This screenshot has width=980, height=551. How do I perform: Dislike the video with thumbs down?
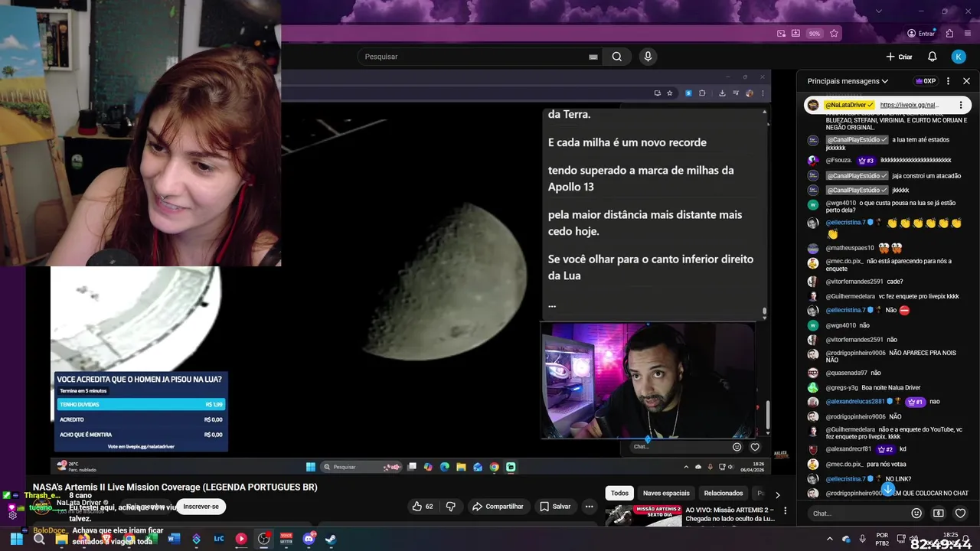pyautogui.click(x=451, y=506)
